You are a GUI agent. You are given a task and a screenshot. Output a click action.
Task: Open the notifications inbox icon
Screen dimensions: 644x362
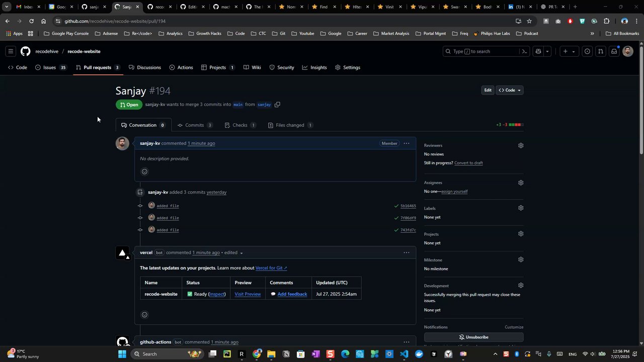614,51
